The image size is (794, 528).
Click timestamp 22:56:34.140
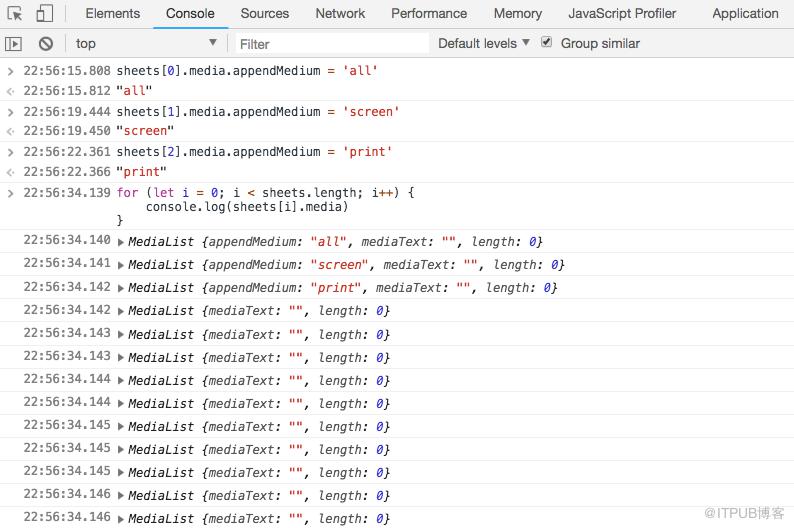point(67,240)
